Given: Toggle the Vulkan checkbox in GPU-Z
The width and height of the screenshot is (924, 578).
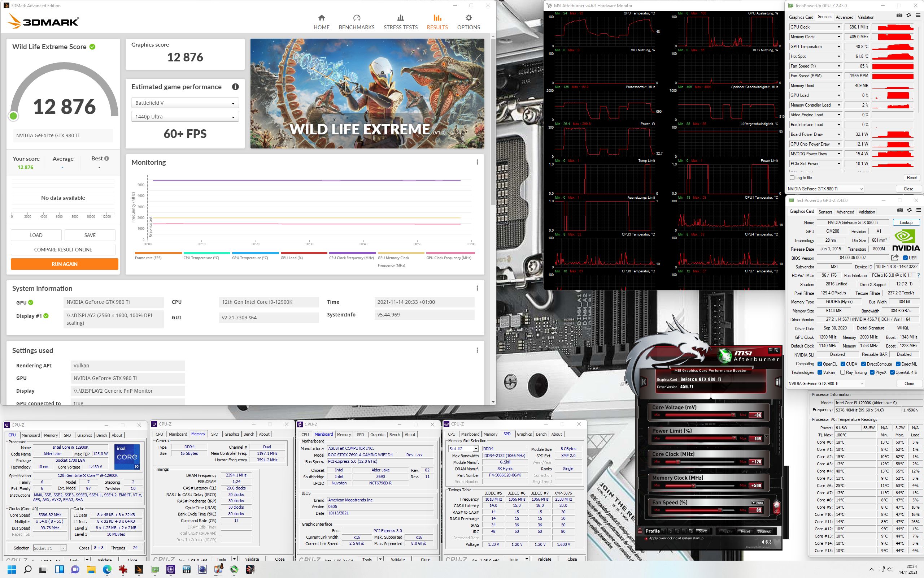Looking at the screenshot, I should point(820,372).
